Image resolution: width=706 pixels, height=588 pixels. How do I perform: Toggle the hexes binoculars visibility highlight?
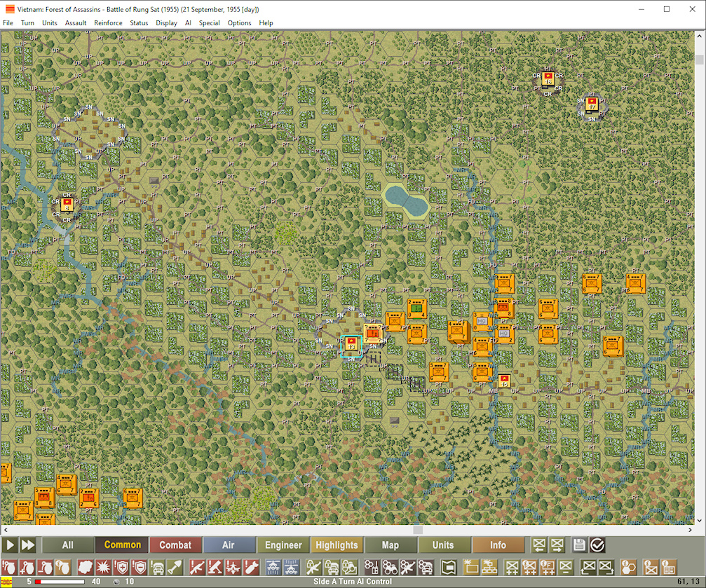pyautogui.click(x=390, y=567)
